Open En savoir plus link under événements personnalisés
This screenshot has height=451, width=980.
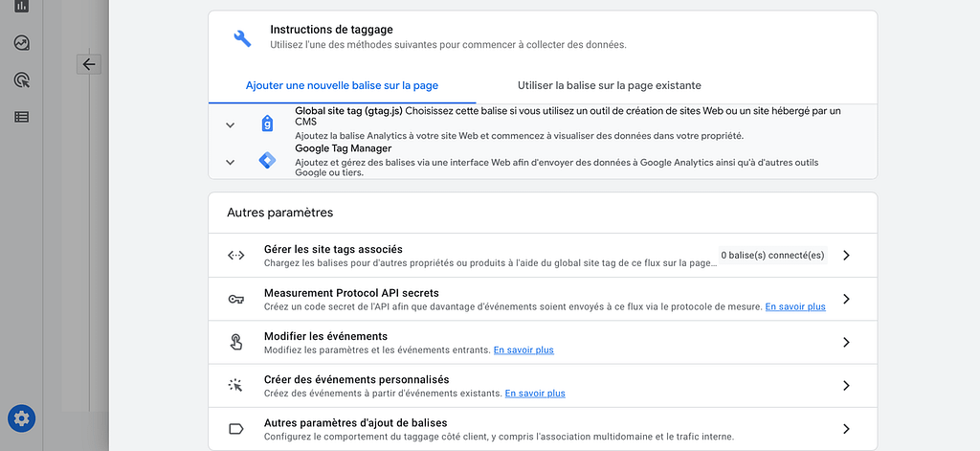535,394
